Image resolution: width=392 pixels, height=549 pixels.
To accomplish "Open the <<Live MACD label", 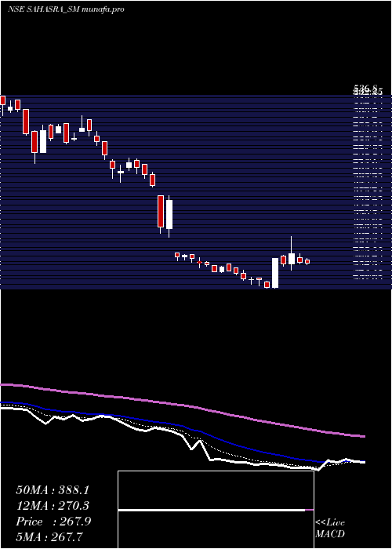I will [330, 529].
